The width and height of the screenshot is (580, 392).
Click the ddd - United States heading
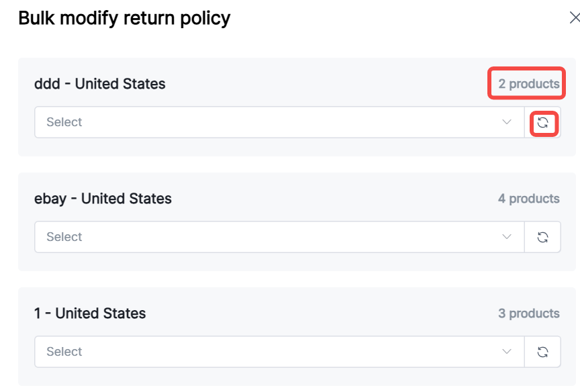click(x=100, y=84)
